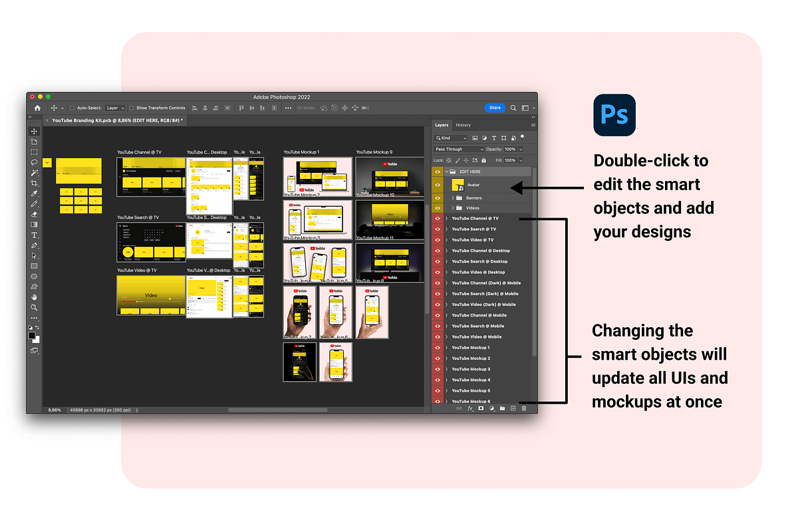This screenshot has width=798, height=532.
Task: Select the Ellipse tool
Action: (34, 276)
